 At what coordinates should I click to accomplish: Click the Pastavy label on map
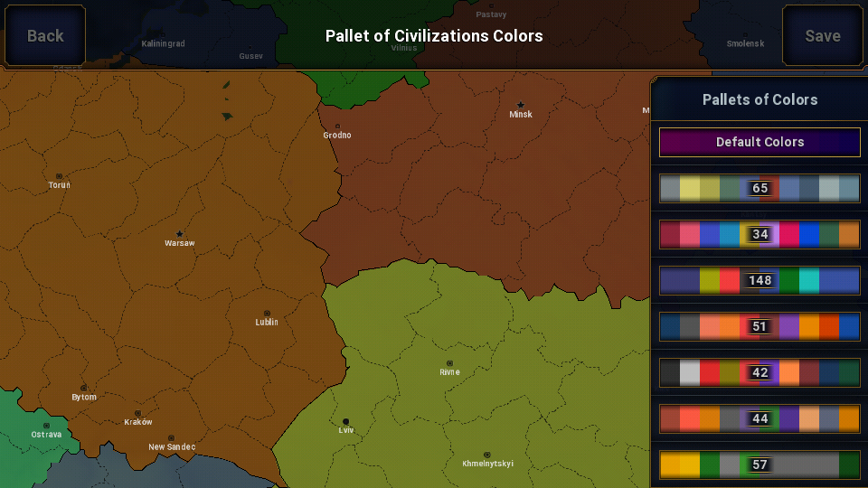491,14
